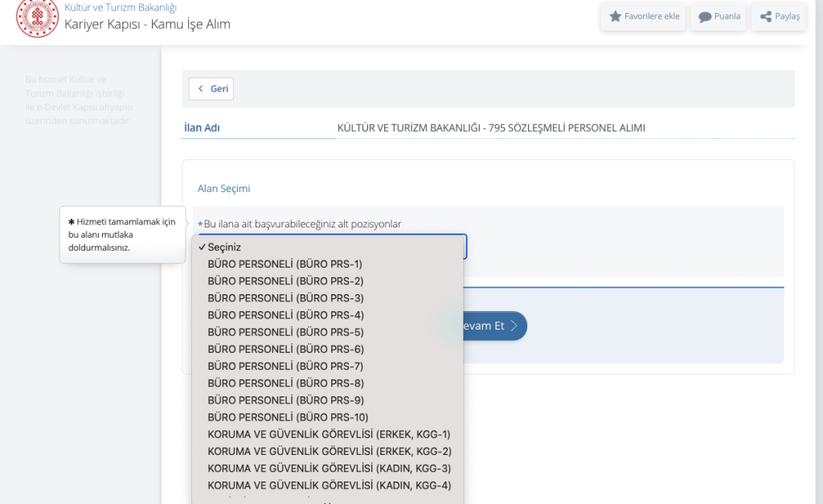Screen dimensions: 823x504
Task: Click the star icon in Favorilere ekle
Action: (x=615, y=16)
